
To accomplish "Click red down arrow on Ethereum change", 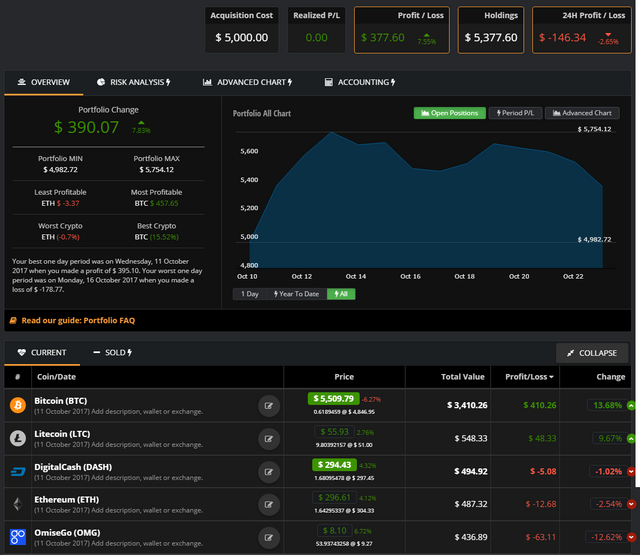I will 631,504.
